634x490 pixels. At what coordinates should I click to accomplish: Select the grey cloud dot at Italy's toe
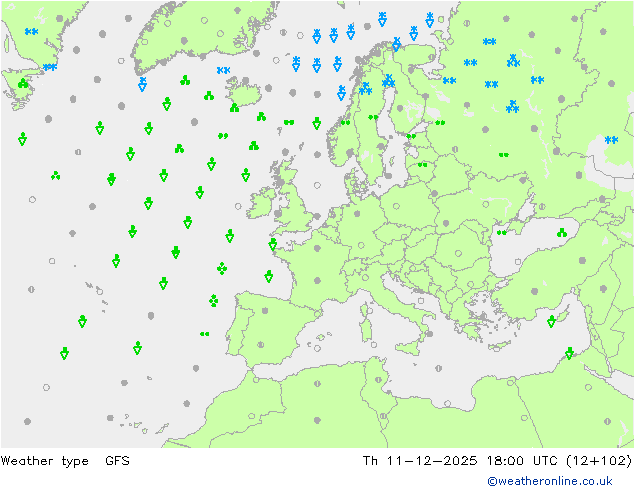pos(429,334)
